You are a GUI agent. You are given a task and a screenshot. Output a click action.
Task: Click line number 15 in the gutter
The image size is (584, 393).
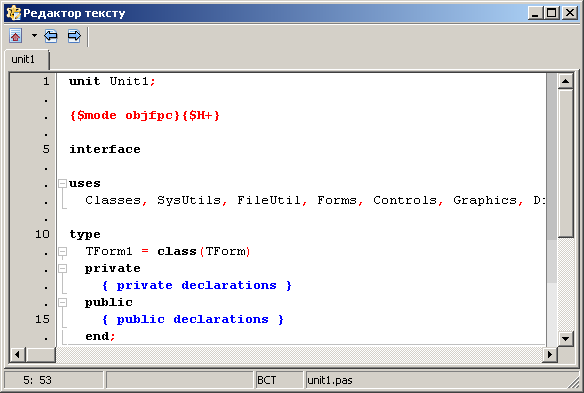coord(42,319)
